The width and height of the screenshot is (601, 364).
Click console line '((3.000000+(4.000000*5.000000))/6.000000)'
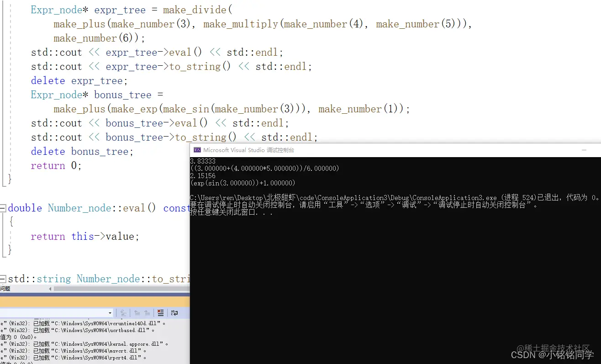[x=264, y=169]
